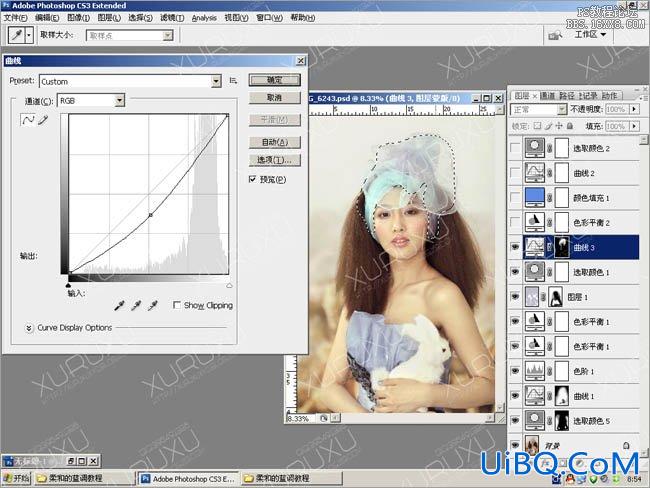Open the Analysis menu
Image resolution: width=650 pixels, height=488 pixels.
[204, 18]
